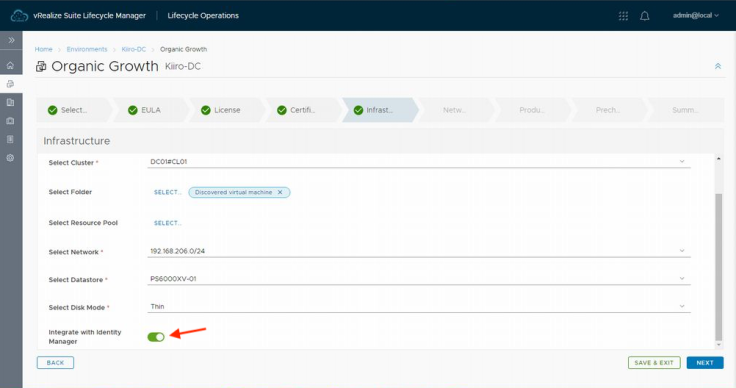Open the Select Cluster dropdown
The width and height of the screenshot is (736, 388).
[419, 161]
